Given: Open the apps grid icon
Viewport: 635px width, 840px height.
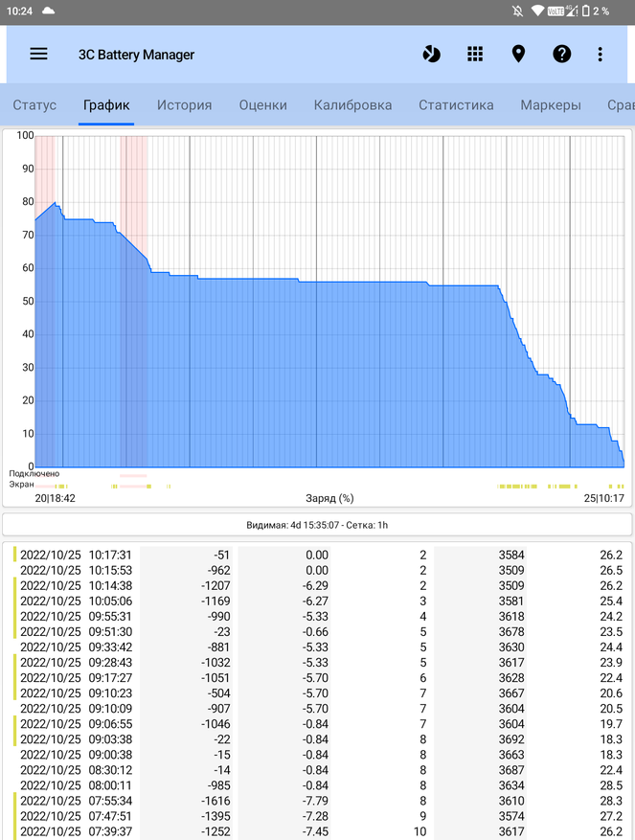Looking at the screenshot, I should click(475, 54).
